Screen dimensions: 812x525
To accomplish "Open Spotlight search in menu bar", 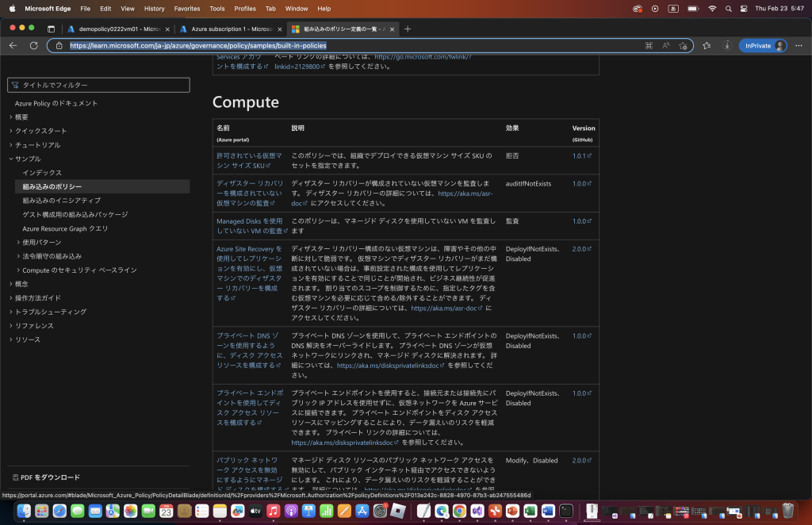I will click(729, 9).
